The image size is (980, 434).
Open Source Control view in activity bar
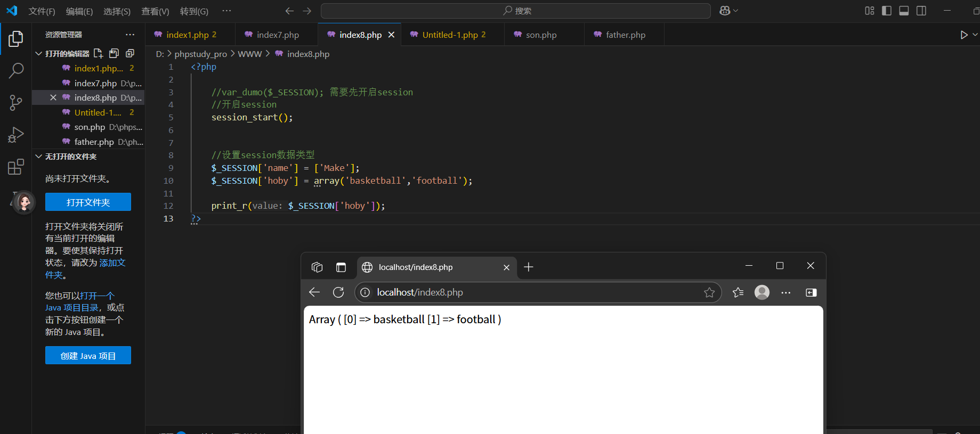(16, 103)
